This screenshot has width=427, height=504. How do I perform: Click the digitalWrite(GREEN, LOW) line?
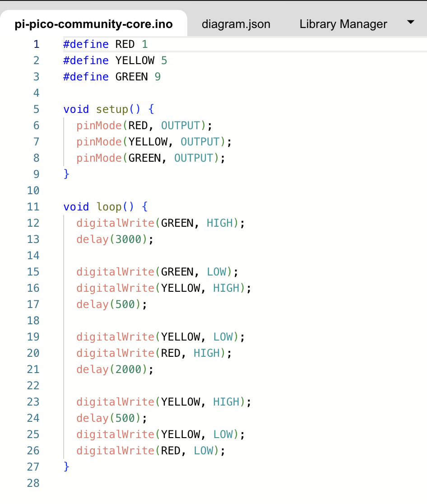pyautogui.click(x=157, y=271)
